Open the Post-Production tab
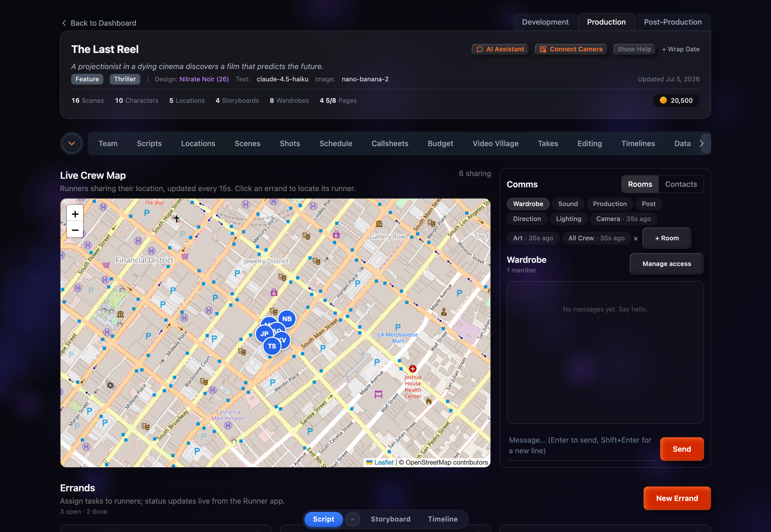Viewport: 771px width, 532px height. pyautogui.click(x=673, y=22)
